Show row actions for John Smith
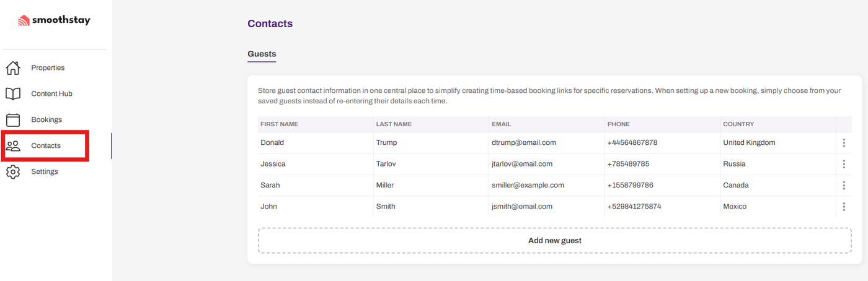Screen dimensions: 868x281 [844, 207]
